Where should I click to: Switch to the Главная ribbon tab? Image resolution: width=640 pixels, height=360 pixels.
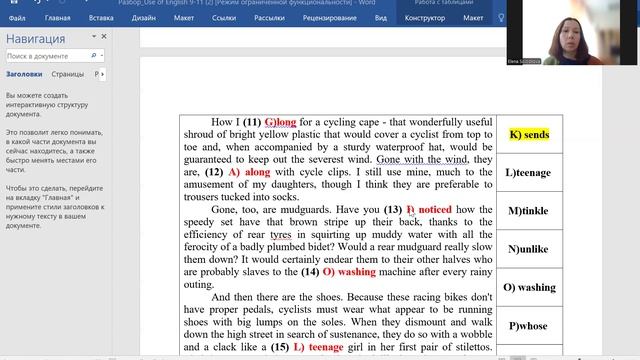(58, 18)
